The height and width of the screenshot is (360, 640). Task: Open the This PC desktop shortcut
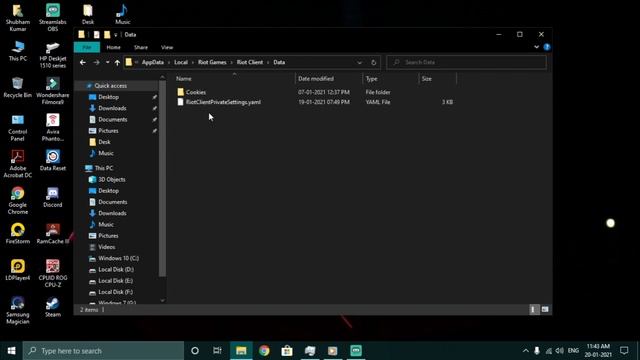click(18, 51)
